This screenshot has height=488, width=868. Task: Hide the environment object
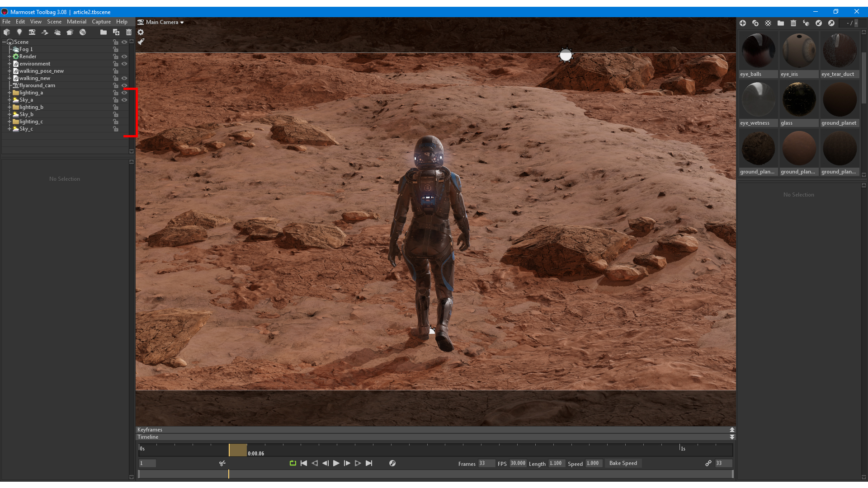tap(124, 64)
